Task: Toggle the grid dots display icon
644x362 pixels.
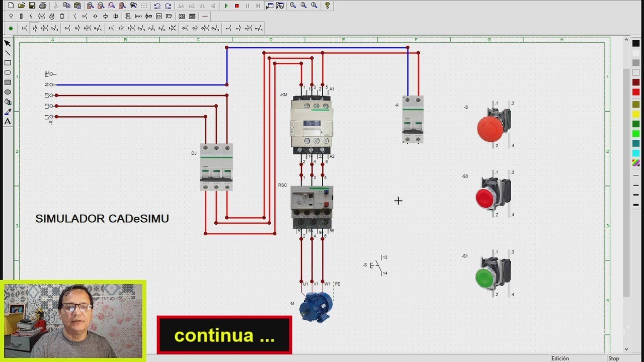Action: coord(144,6)
